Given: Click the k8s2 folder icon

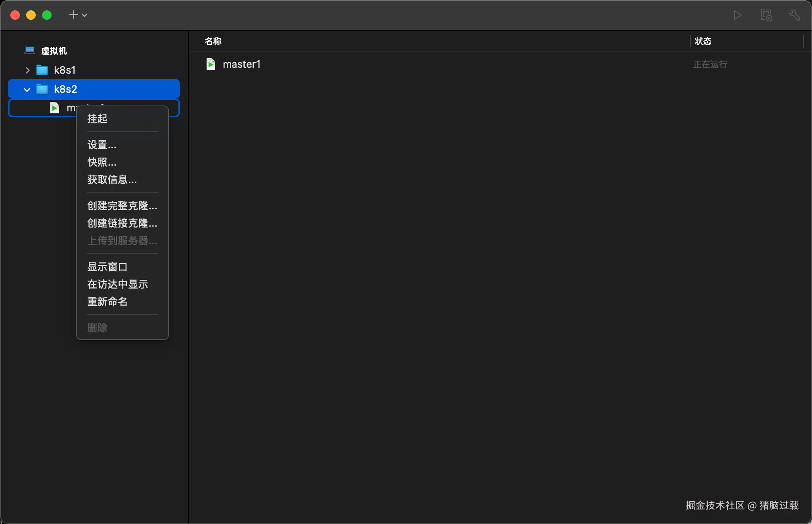Looking at the screenshot, I should point(42,89).
